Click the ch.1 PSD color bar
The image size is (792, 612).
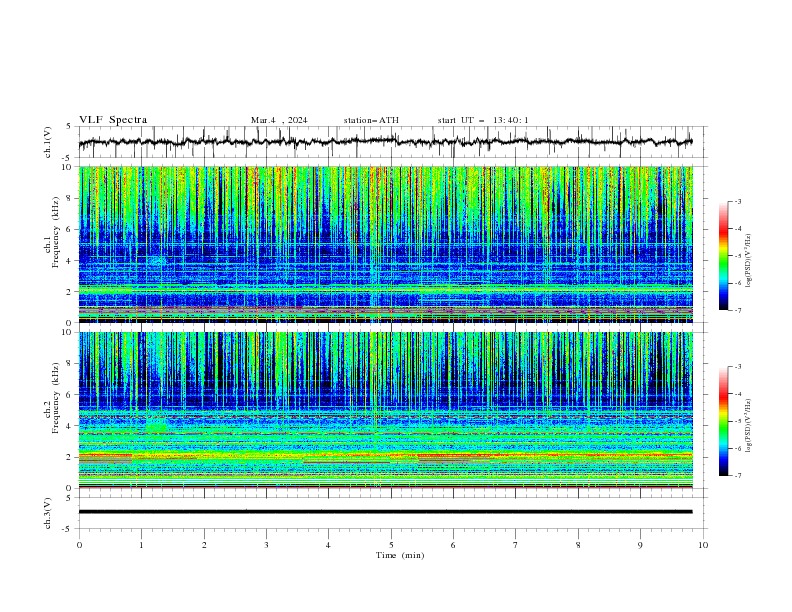(x=724, y=256)
